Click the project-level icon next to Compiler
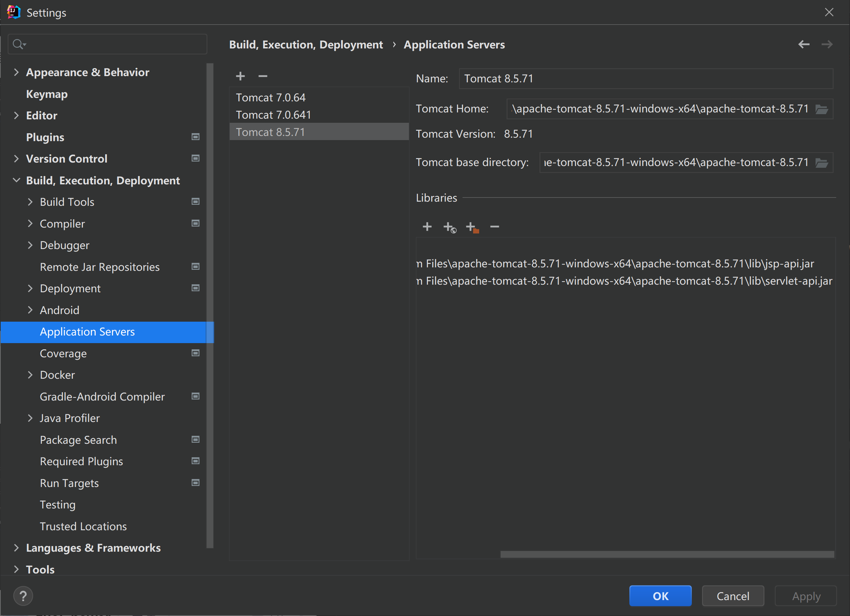Viewport: 850px width, 616px height. (195, 223)
